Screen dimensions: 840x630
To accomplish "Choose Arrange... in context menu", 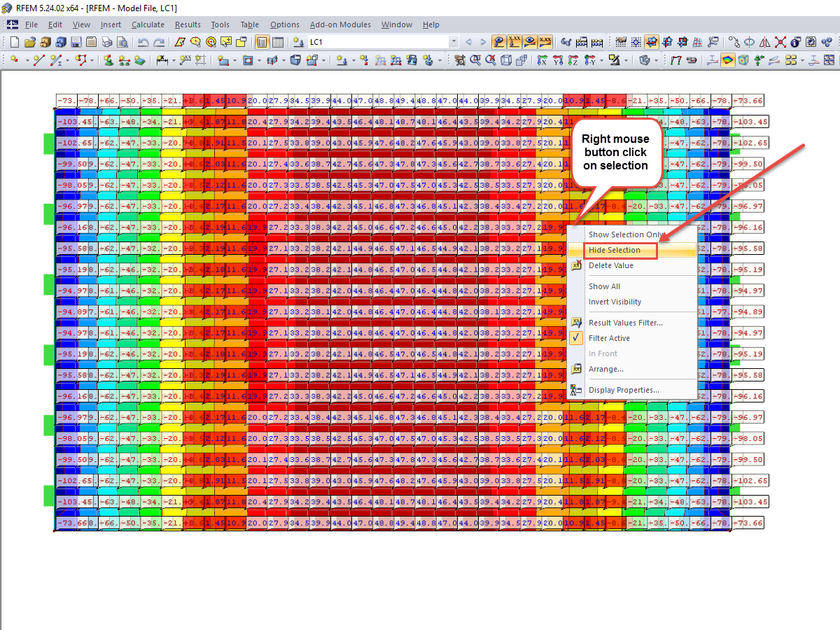I will [632, 369].
